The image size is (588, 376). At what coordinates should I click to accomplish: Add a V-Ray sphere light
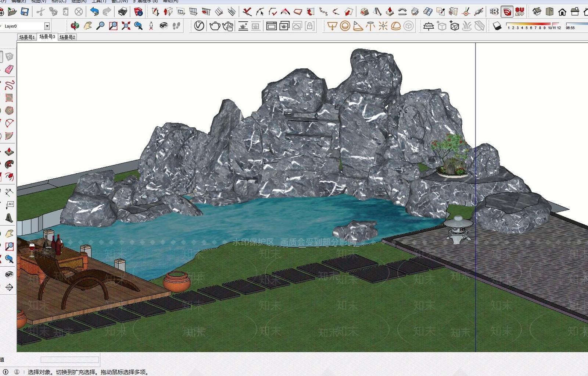(x=345, y=26)
